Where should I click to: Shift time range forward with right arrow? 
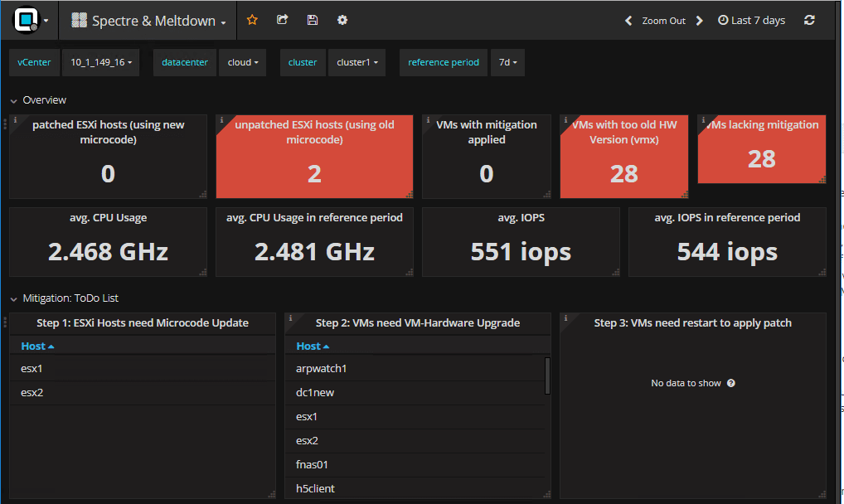point(700,21)
